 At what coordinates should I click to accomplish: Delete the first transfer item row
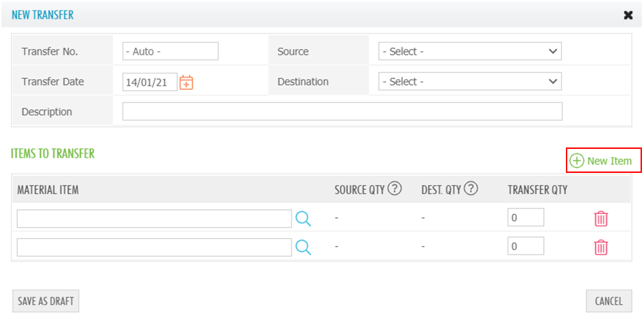(x=601, y=219)
